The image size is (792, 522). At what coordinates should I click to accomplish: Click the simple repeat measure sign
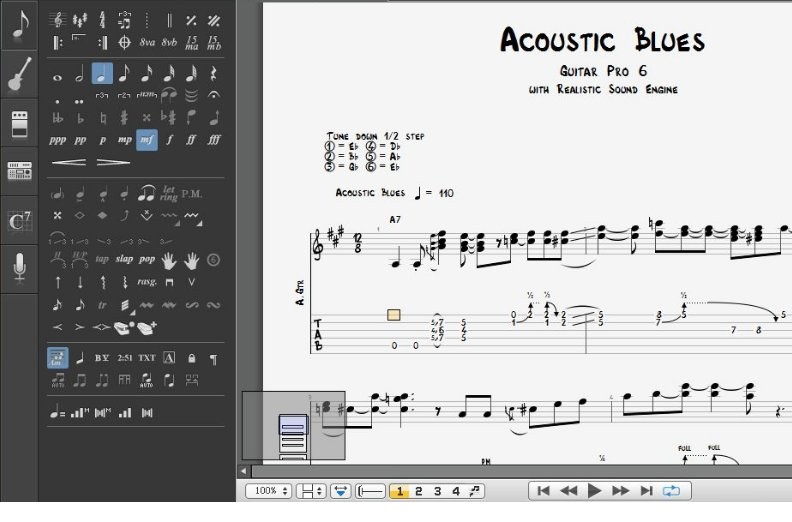191,20
